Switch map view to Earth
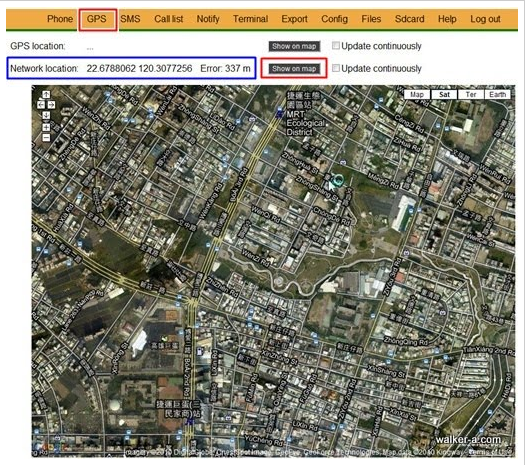 point(497,94)
